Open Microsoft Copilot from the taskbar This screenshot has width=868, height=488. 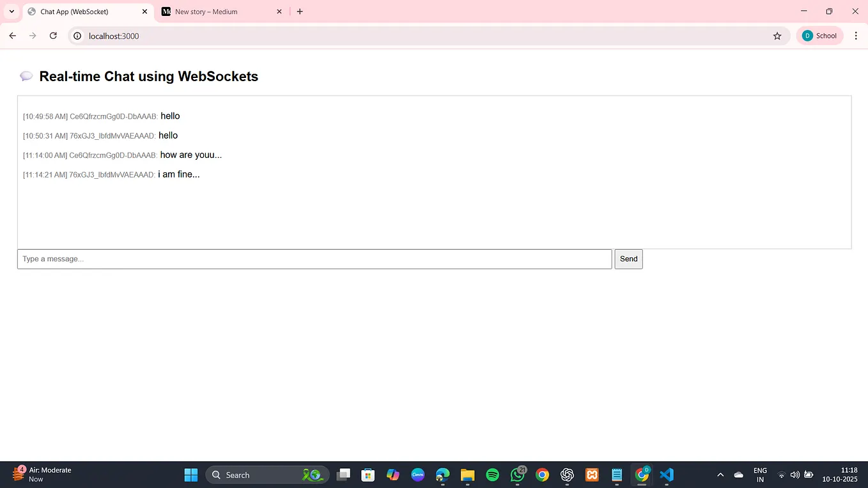393,475
